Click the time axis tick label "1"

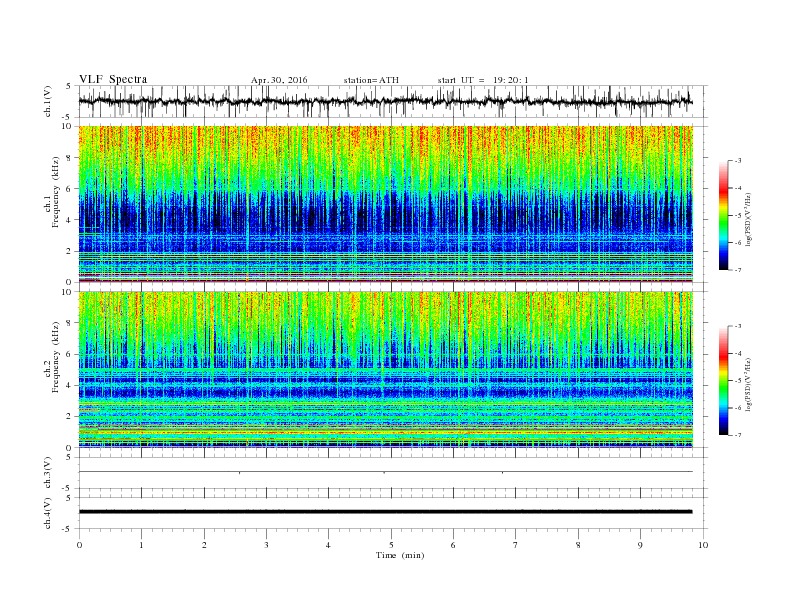141,545
